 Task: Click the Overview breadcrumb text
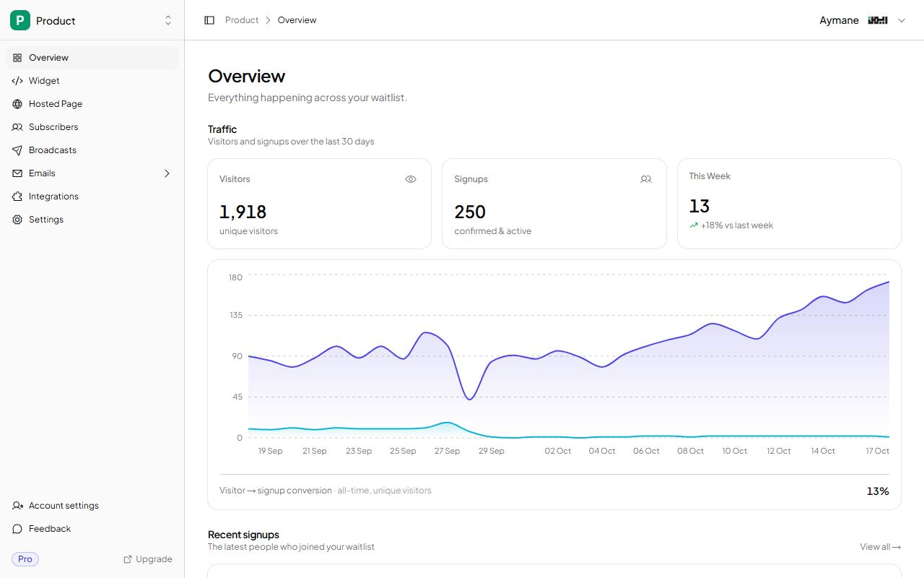tap(297, 20)
